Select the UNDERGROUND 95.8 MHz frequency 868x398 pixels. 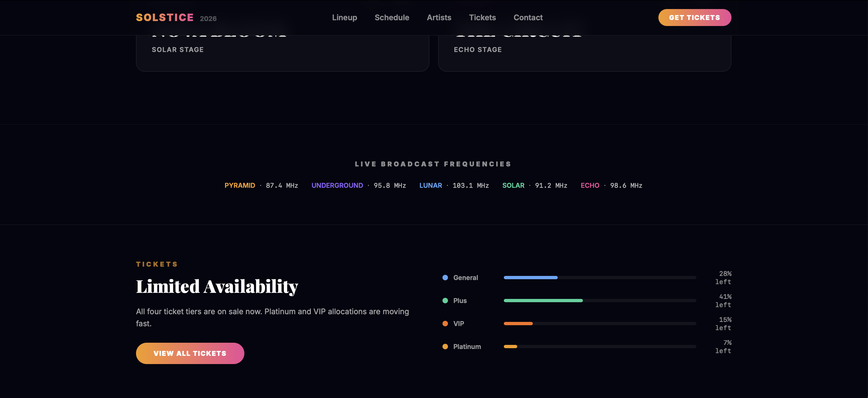358,185
